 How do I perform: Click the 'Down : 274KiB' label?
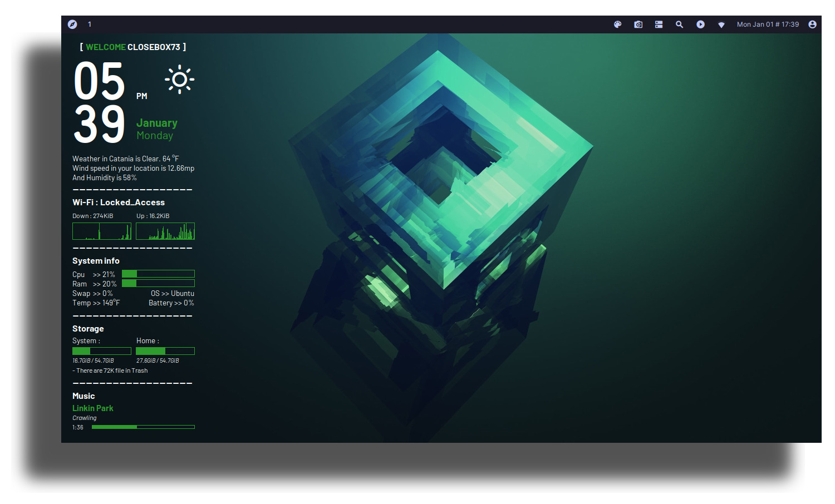[93, 216]
